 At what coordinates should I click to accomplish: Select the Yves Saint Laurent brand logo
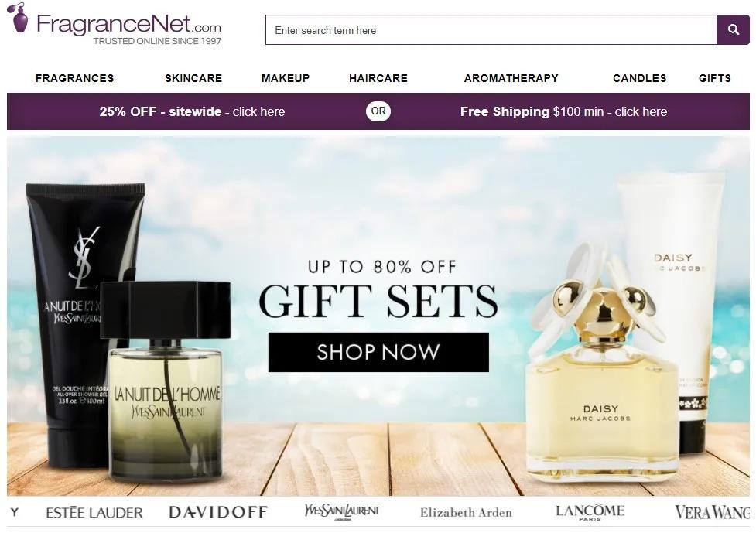coord(342,511)
